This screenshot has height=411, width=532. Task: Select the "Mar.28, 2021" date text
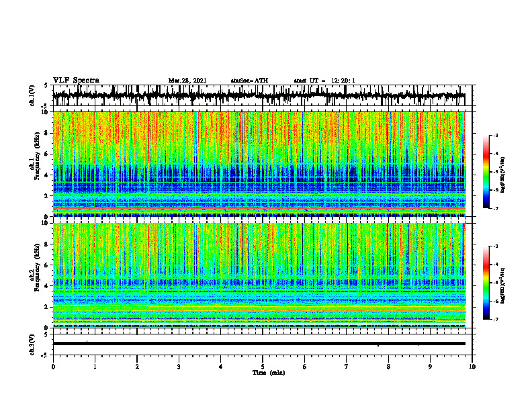[187, 81]
